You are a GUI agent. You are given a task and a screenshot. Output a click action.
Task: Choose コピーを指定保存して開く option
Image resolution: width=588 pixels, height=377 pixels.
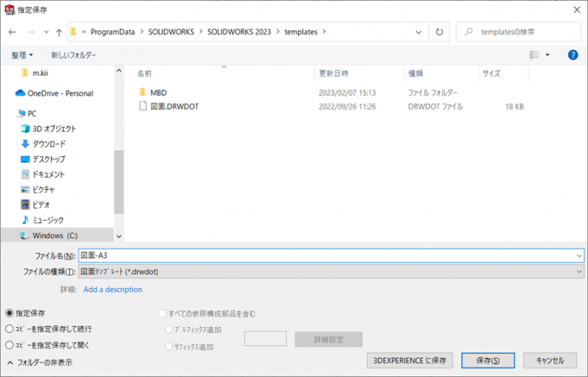coord(10,344)
